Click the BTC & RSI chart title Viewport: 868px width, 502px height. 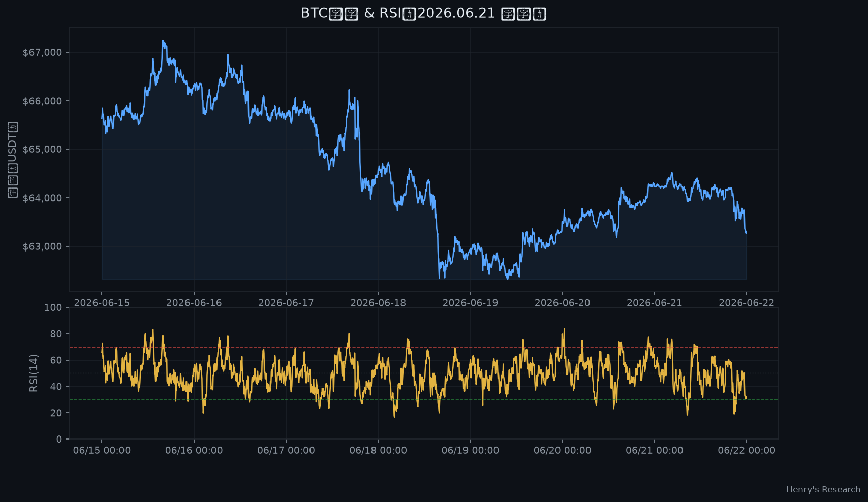pos(423,13)
